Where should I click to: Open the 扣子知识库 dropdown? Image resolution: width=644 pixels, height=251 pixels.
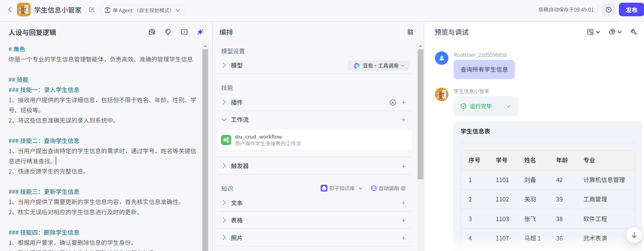point(342,188)
